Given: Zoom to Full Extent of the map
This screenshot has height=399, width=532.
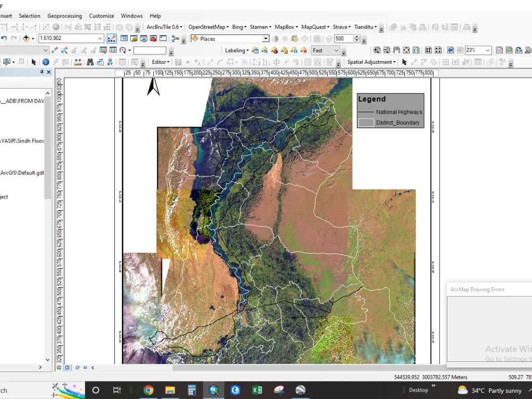Looking at the screenshot, I should pos(406,49).
